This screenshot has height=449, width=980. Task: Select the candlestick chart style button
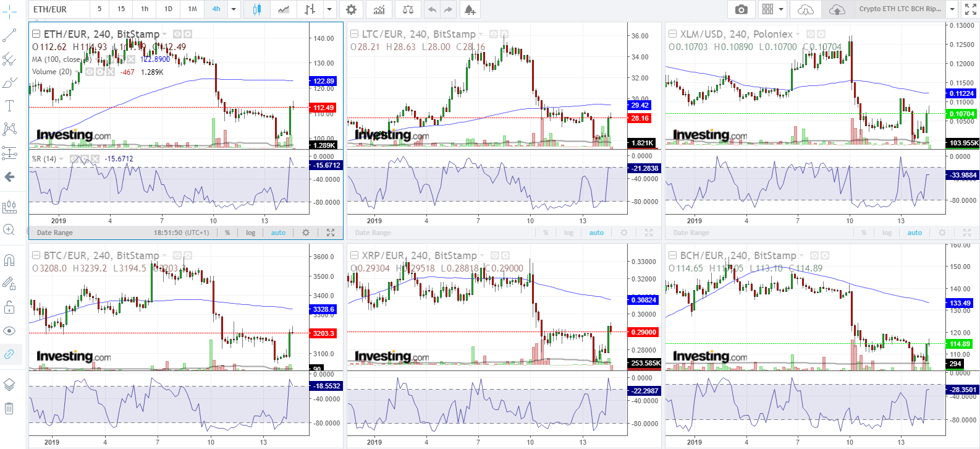click(x=256, y=9)
